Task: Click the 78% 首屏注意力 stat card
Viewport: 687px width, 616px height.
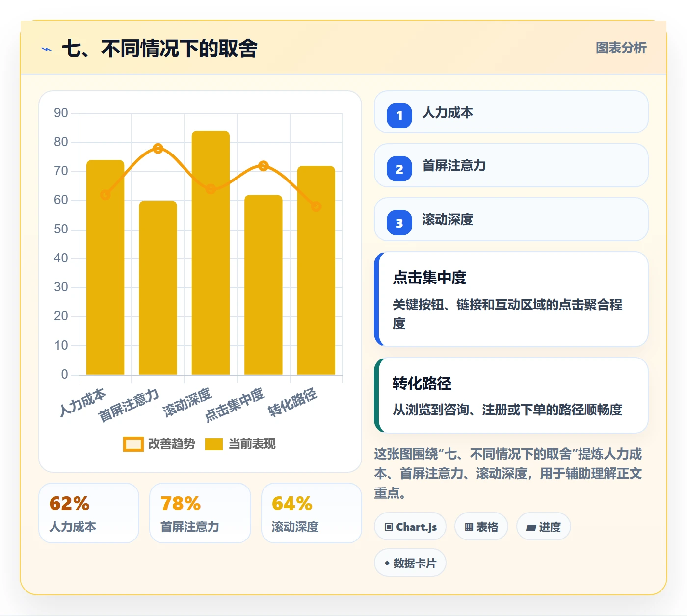Action: pos(200,513)
